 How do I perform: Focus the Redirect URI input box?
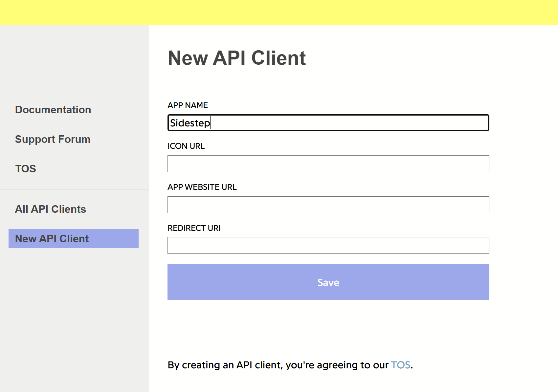pyautogui.click(x=328, y=246)
